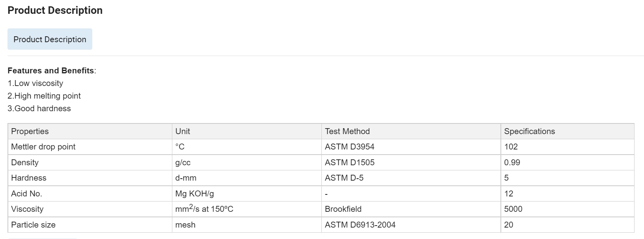
Task: Click the Density row label
Action: click(25, 162)
